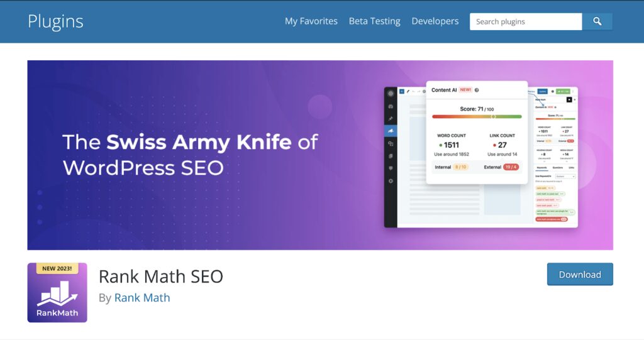The width and height of the screenshot is (644, 340).
Task: Click the Rank Math SEO title
Action: pyautogui.click(x=160, y=277)
